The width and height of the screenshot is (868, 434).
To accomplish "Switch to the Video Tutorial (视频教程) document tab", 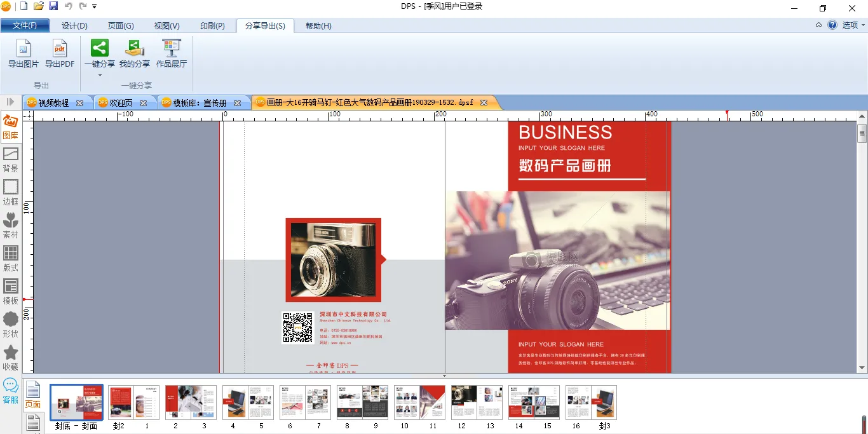I will coord(53,103).
